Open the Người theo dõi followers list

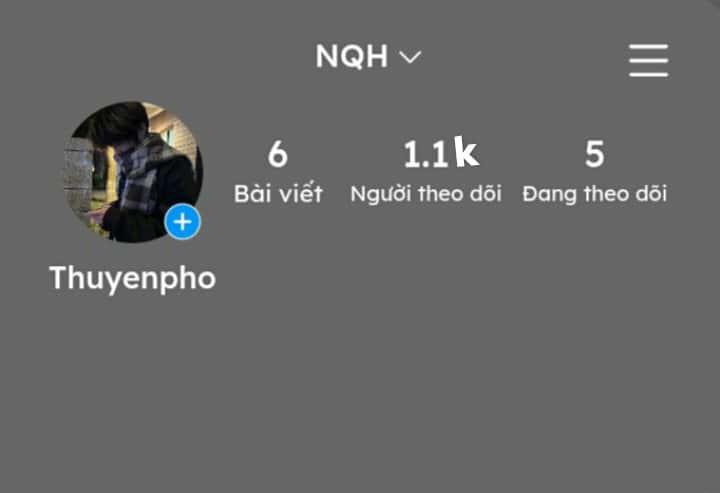click(426, 172)
